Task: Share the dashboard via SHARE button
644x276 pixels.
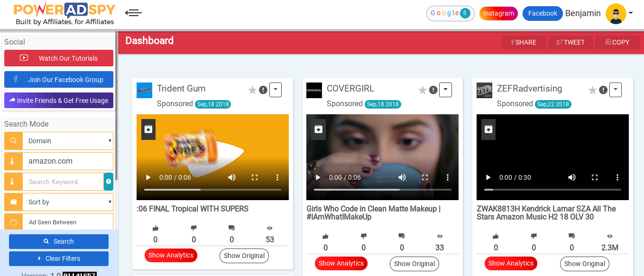Action: [x=524, y=42]
